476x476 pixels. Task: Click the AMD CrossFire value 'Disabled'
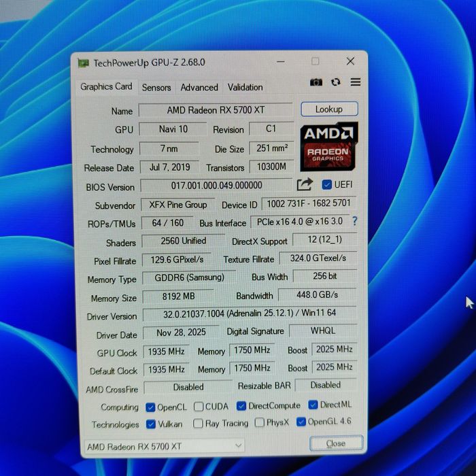188,388
